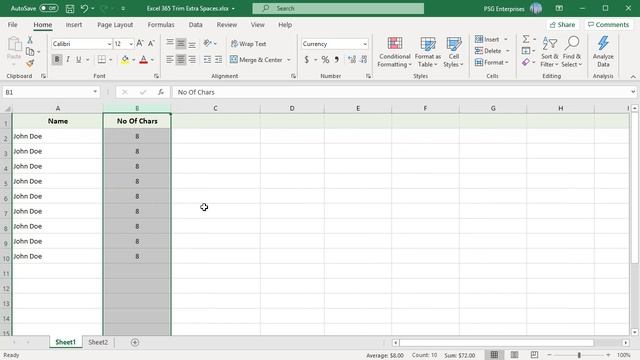The height and width of the screenshot is (360, 640).
Task: Click Increase Indent icon
Action: click(219, 60)
